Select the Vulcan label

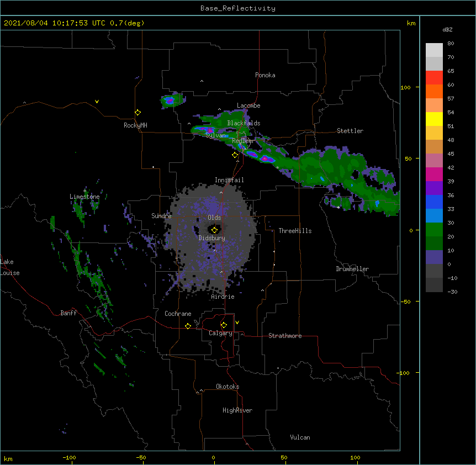[300, 437]
